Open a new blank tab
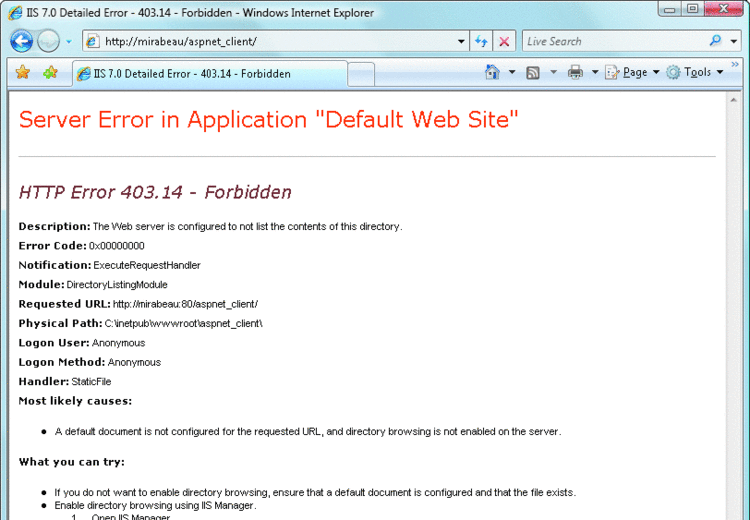Image resolution: width=750 pixels, height=520 pixels. point(361,75)
